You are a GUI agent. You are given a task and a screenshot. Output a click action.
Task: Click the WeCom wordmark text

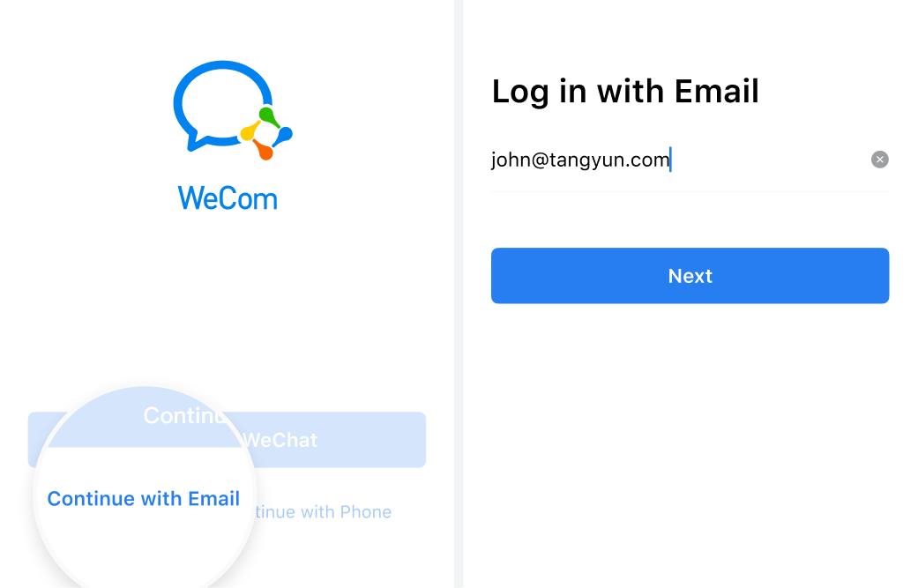(228, 198)
